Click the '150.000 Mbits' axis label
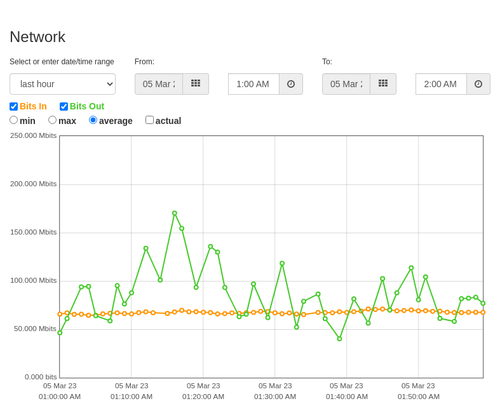Image resolution: width=500 pixels, height=403 pixels. pyautogui.click(x=33, y=232)
